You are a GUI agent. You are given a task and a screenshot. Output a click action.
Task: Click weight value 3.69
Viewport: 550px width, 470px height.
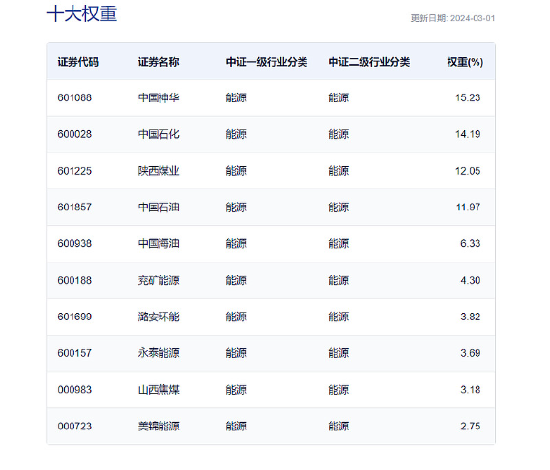pyautogui.click(x=470, y=353)
